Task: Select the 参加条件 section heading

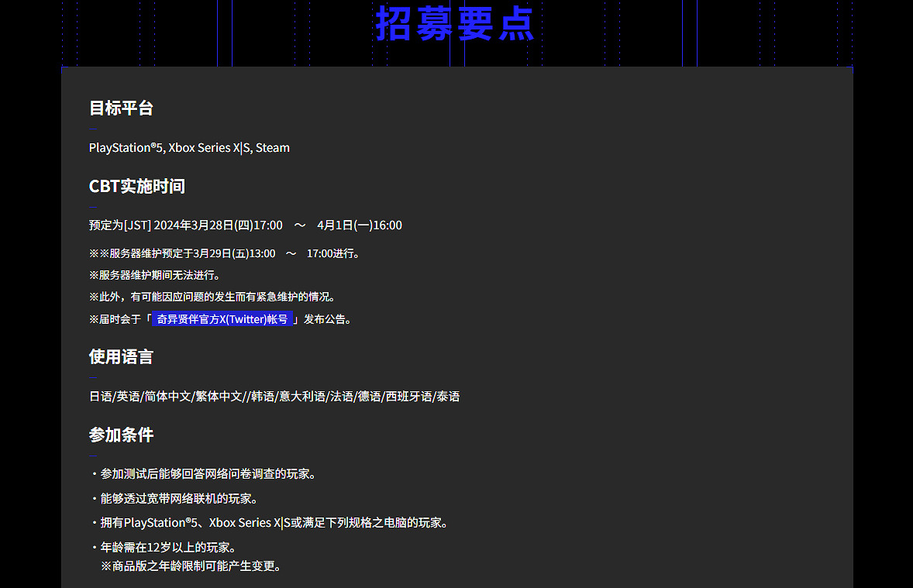Action: (121, 435)
